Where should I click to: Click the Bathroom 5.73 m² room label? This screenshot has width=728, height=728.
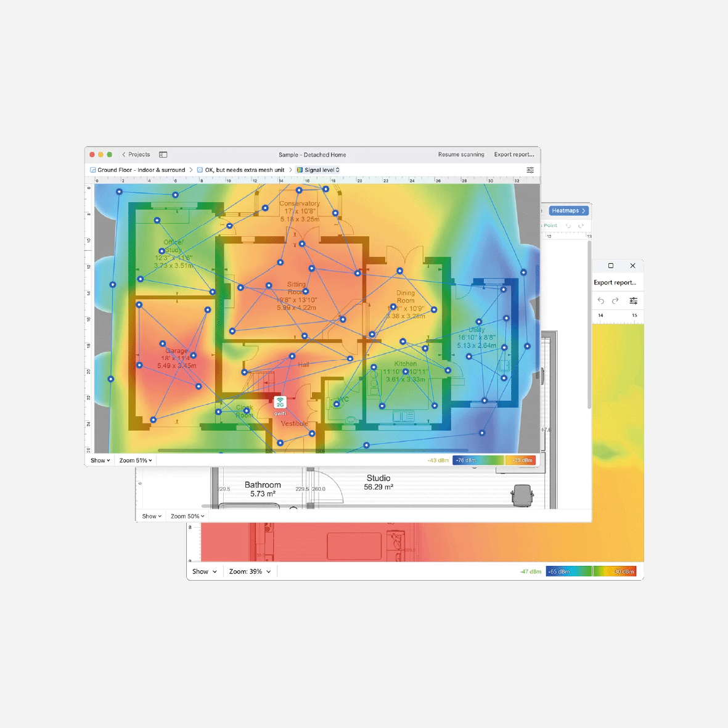(263, 489)
